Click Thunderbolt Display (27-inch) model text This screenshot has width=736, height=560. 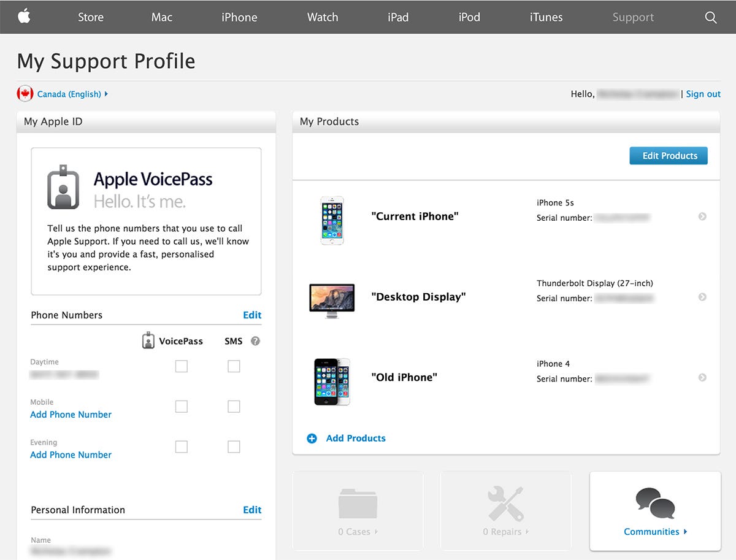(x=595, y=283)
